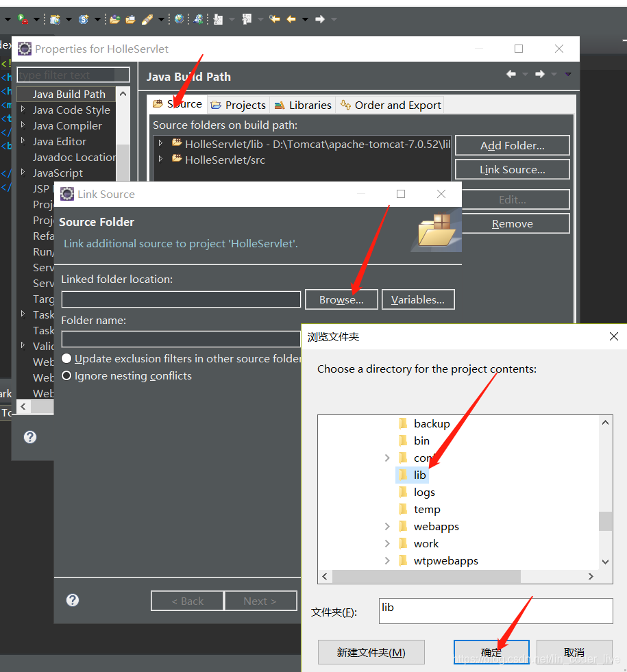The image size is (627, 672).
Task: Click the horizontal scrollbar thumb in folder list
Action: click(426, 576)
